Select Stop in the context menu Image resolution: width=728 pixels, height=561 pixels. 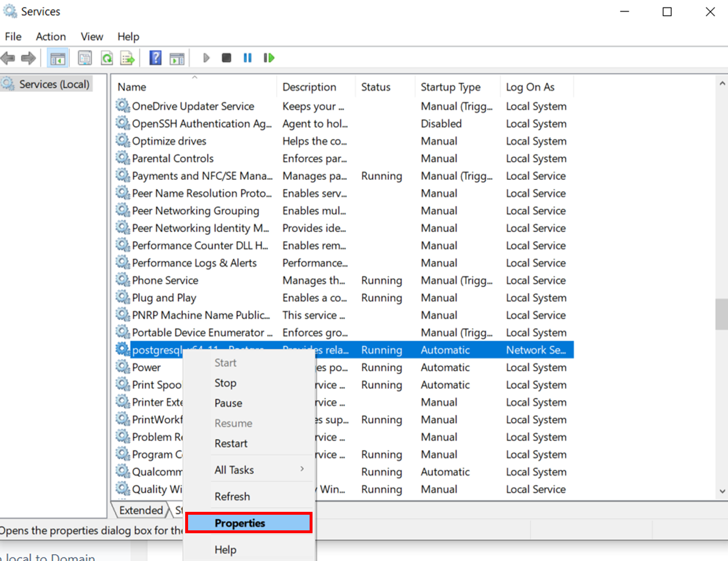click(x=225, y=383)
